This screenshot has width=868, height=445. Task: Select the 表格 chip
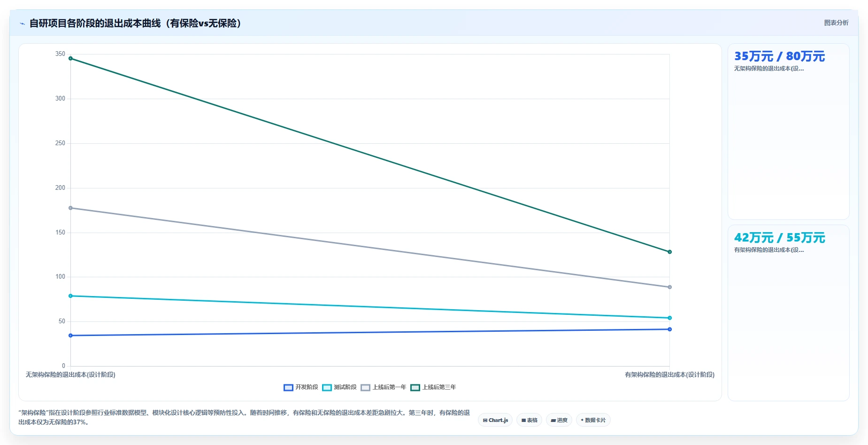(x=529, y=420)
